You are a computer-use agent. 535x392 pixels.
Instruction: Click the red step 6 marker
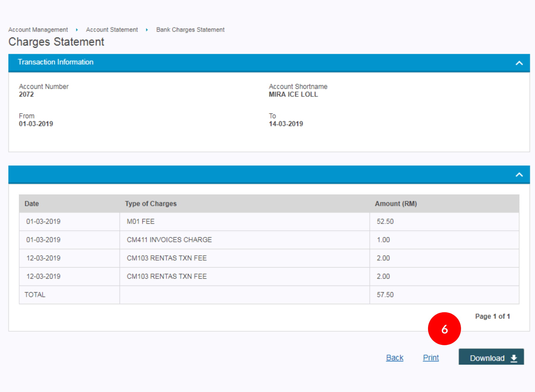point(444,329)
